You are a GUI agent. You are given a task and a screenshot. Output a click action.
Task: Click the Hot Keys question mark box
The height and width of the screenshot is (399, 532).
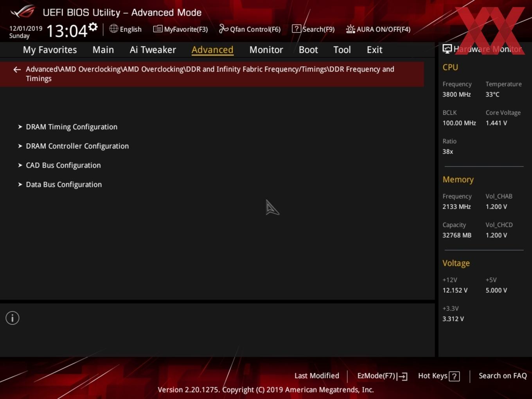[454, 376]
